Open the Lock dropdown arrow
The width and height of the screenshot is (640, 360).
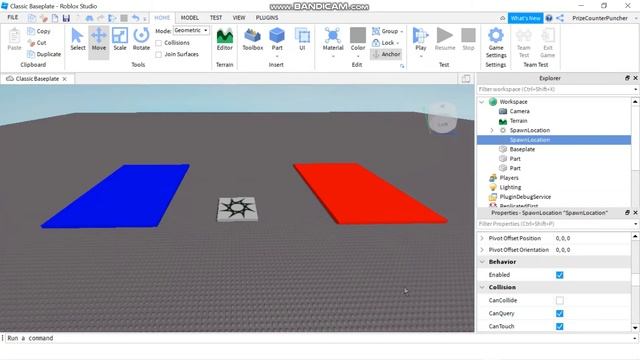pos(398,43)
